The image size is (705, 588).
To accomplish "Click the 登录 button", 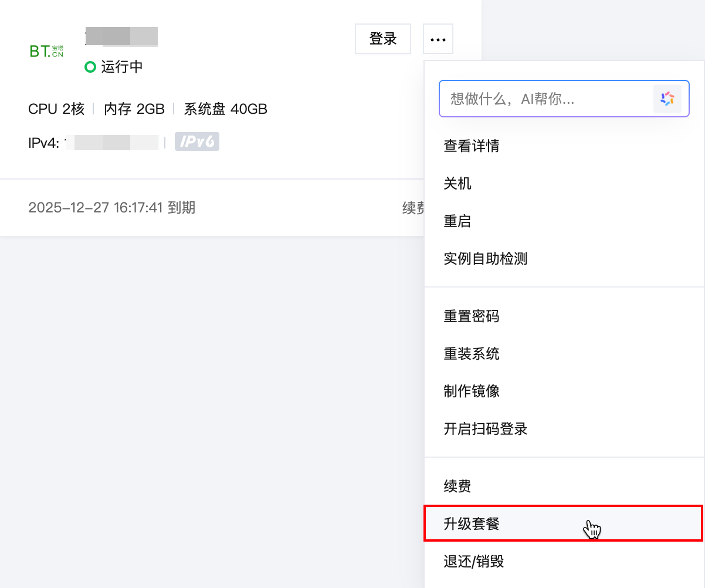I will 383,39.
